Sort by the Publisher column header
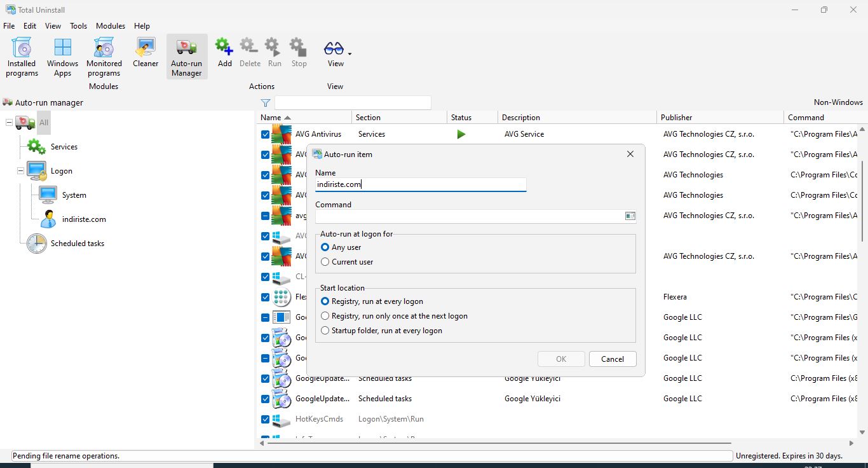This screenshot has height=468, width=868. point(721,118)
